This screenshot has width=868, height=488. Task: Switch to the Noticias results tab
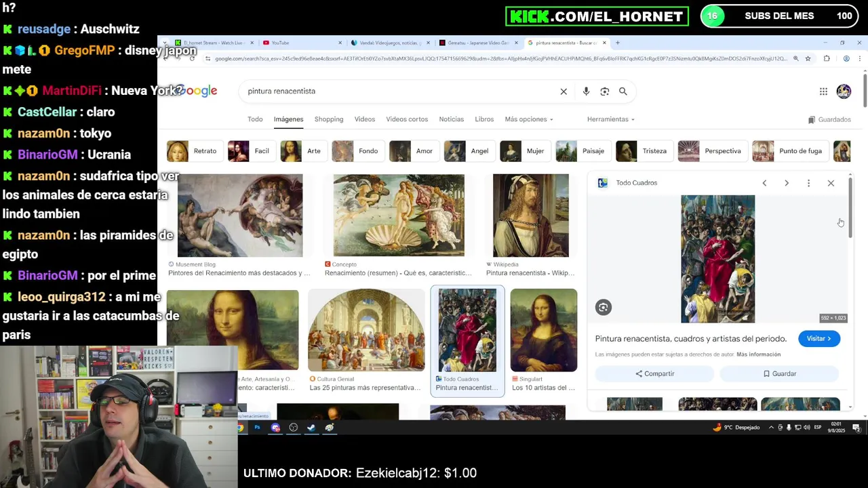452,119
